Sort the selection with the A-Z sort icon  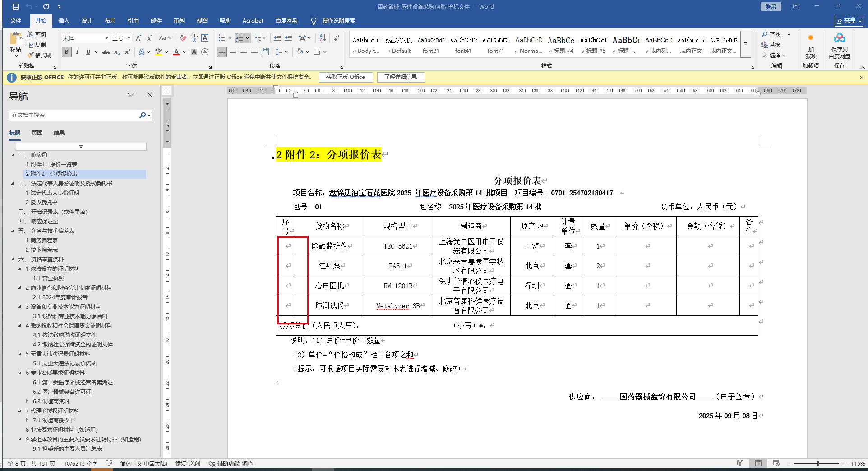[323, 38]
